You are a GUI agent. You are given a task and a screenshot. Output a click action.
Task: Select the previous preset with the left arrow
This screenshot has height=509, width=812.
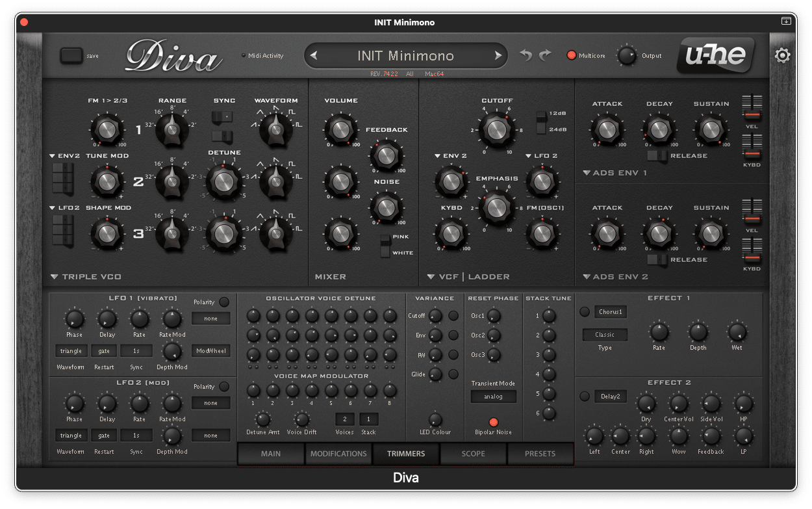(x=314, y=56)
